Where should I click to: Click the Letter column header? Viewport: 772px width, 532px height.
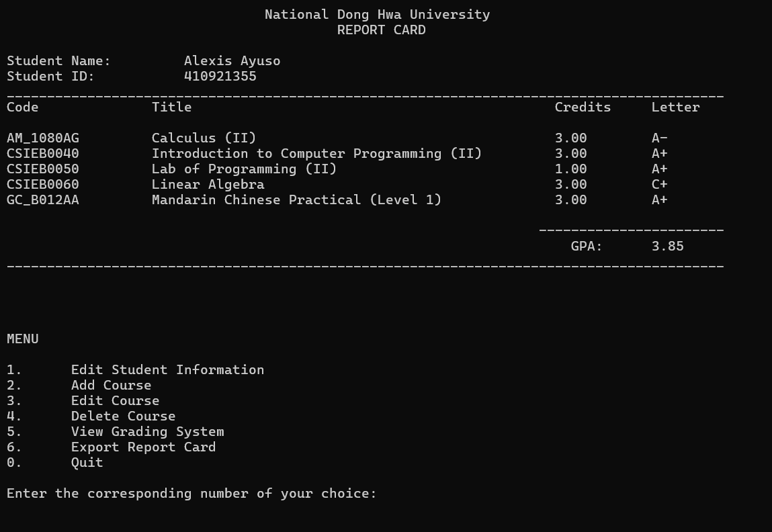(675, 107)
